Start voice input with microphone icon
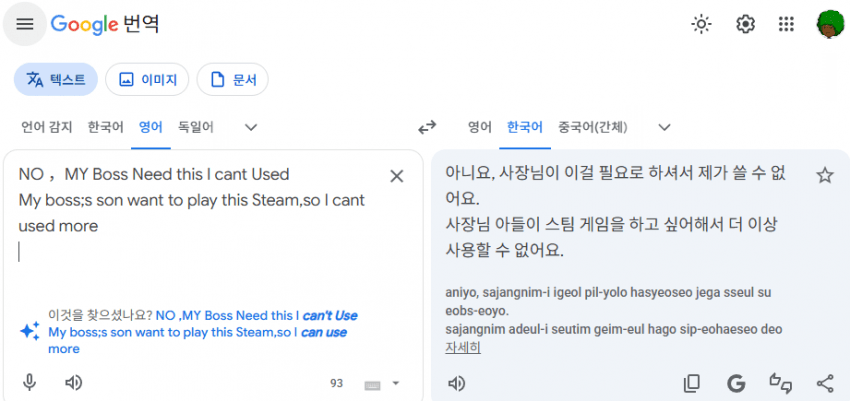This screenshot has height=401, width=850. click(x=29, y=383)
